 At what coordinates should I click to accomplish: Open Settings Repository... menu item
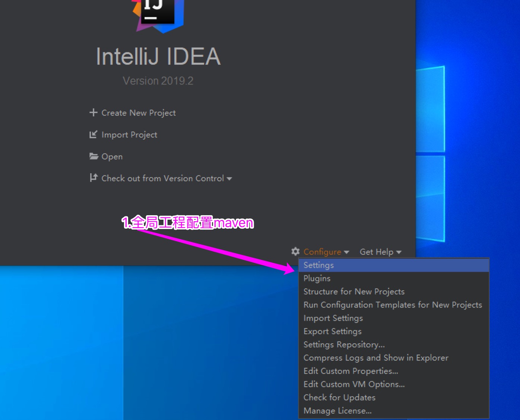coord(394,344)
